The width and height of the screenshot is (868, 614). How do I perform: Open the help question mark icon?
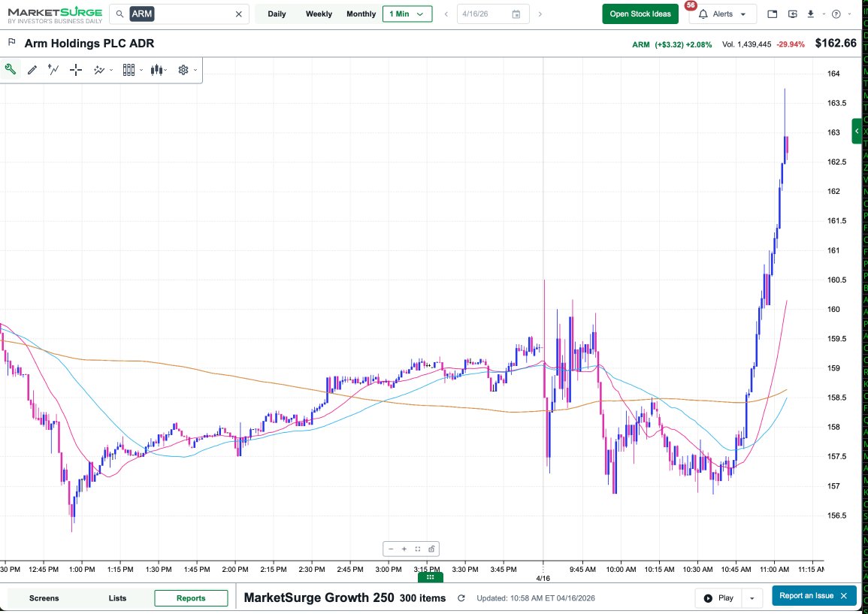(836, 14)
